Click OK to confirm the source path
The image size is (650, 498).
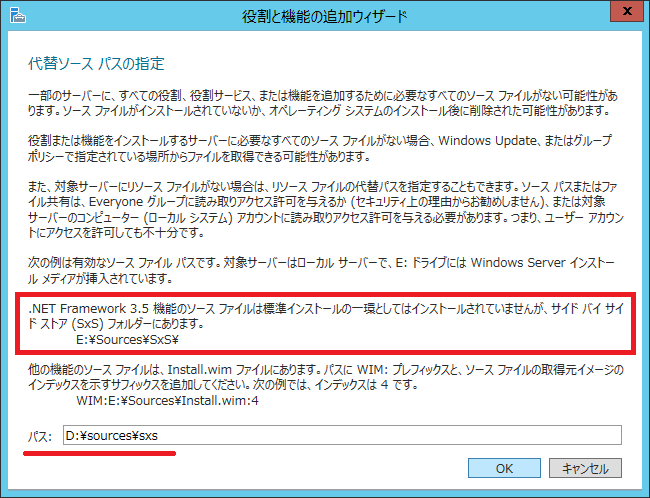[x=505, y=468]
